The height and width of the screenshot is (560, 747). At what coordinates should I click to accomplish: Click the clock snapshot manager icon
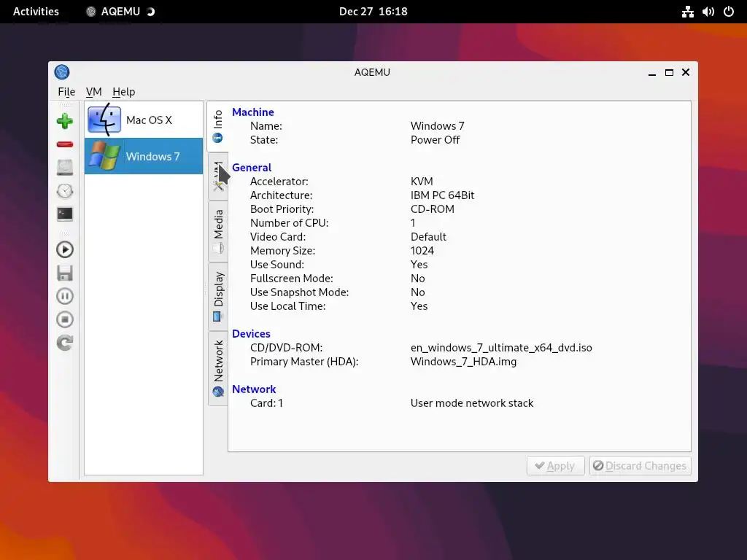[x=65, y=191]
